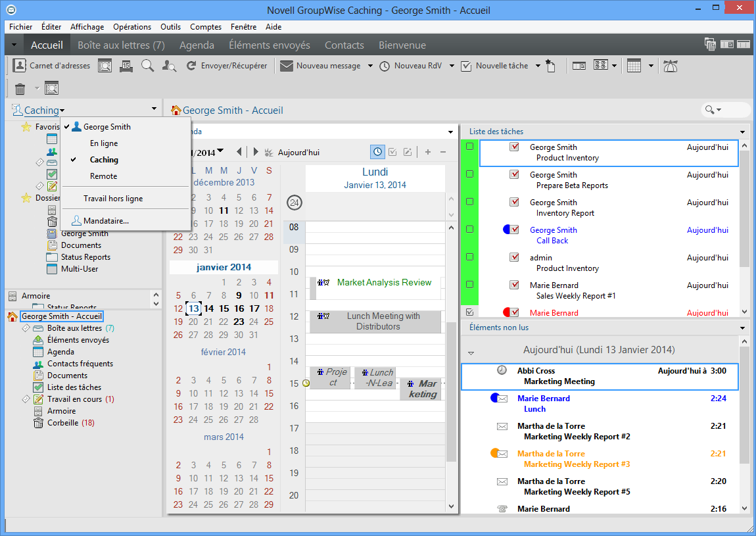The image size is (756, 536).
Task: Click the trash delete icon in toolbar
Action: tap(20, 88)
